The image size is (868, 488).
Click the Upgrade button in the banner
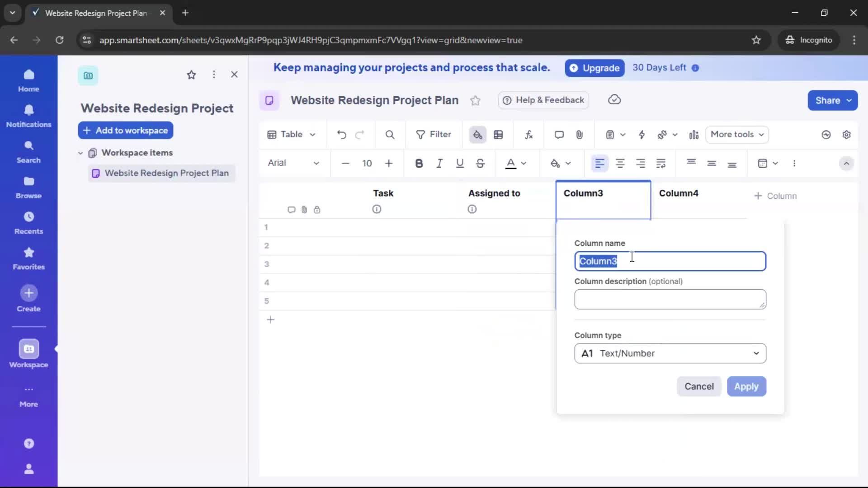point(594,68)
